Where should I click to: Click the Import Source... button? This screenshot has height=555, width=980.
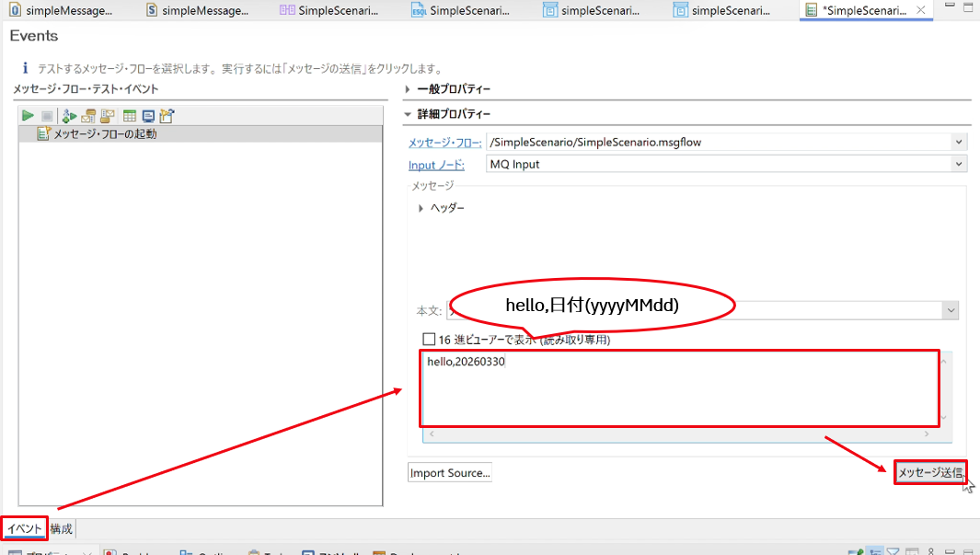point(449,473)
